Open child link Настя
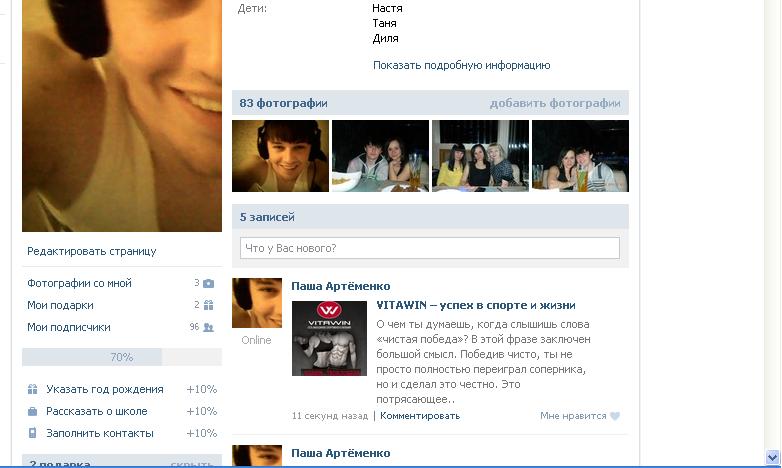The image size is (782, 468). point(387,8)
